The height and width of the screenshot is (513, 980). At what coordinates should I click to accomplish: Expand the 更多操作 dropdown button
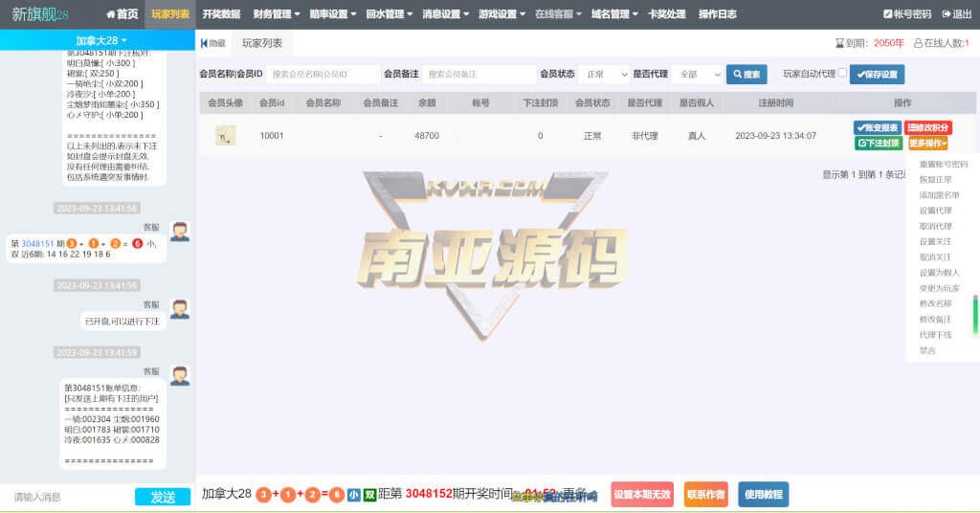point(927,143)
